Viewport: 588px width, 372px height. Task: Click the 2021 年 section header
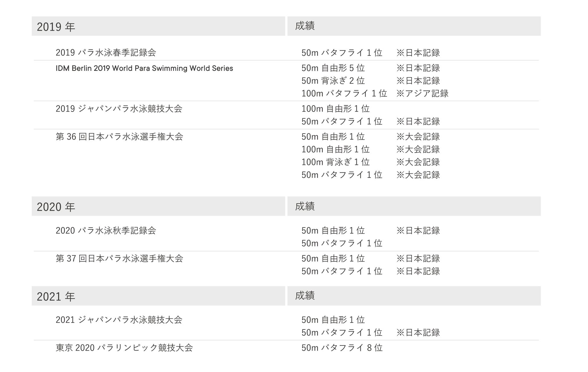[x=56, y=297]
